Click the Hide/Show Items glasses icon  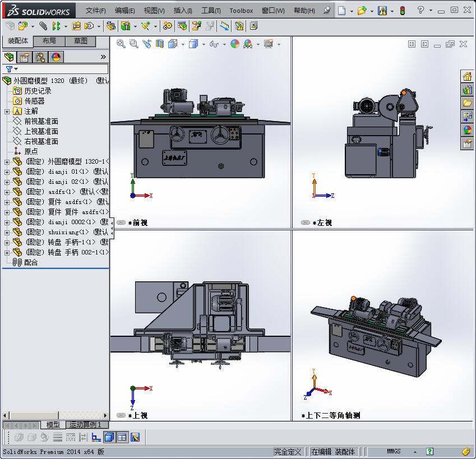click(x=214, y=44)
